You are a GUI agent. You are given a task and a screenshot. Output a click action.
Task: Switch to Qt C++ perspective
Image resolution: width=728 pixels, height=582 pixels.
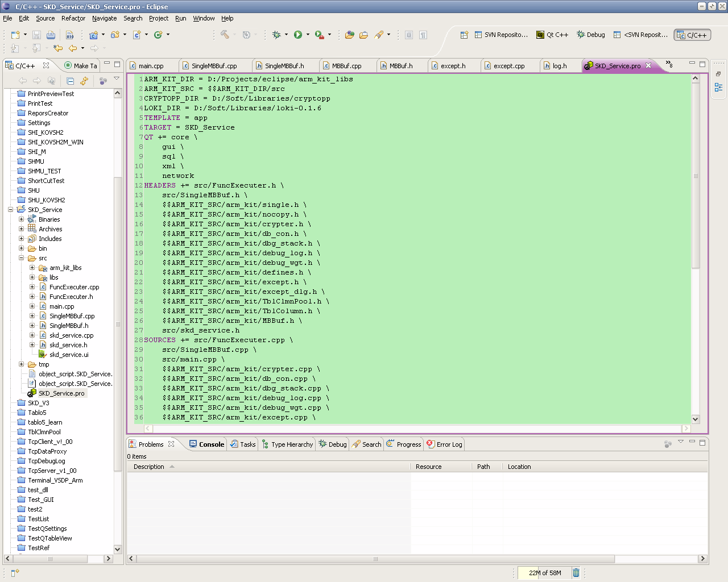pyautogui.click(x=552, y=35)
